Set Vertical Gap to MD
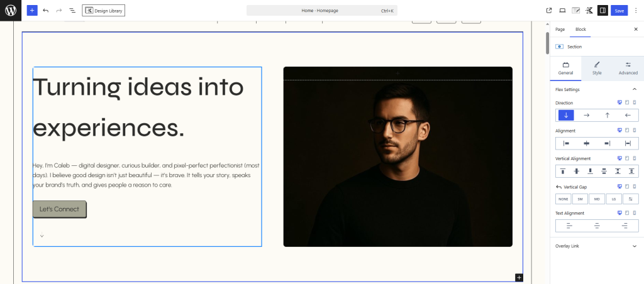 point(597,199)
